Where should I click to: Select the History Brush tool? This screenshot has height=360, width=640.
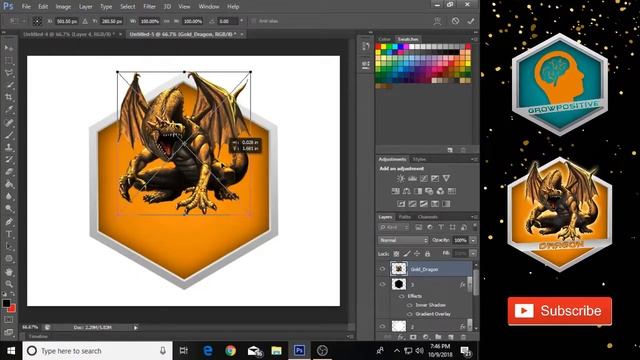pos(9,160)
